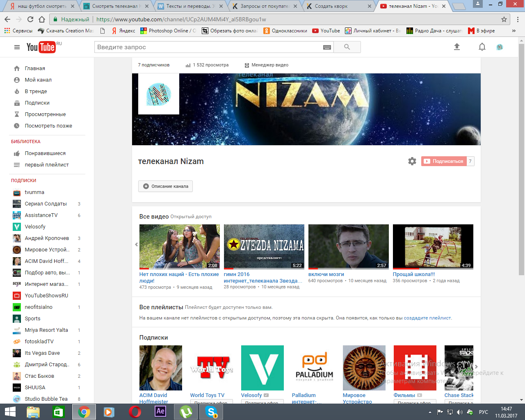The height and width of the screenshot is (420, 525).
Task: Click the Windows Start button
Action: (x=10, y=412)
